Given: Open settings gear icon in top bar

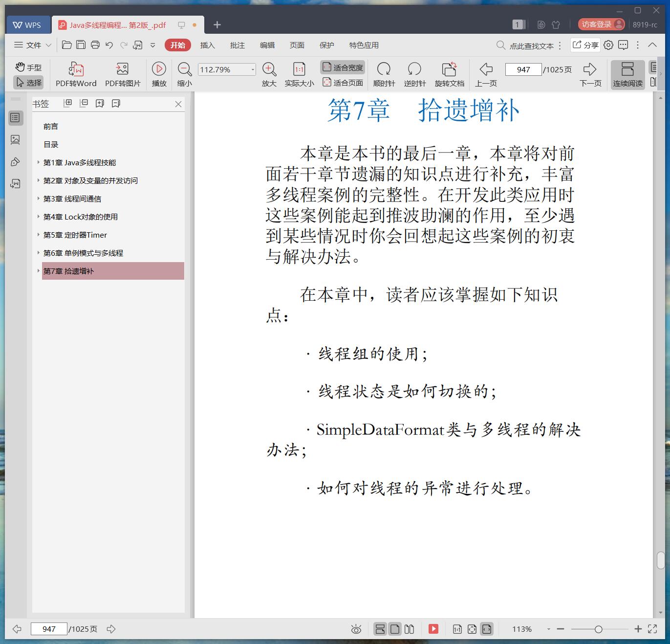Looking at the screenshot, I should click(x=608, y=45).
